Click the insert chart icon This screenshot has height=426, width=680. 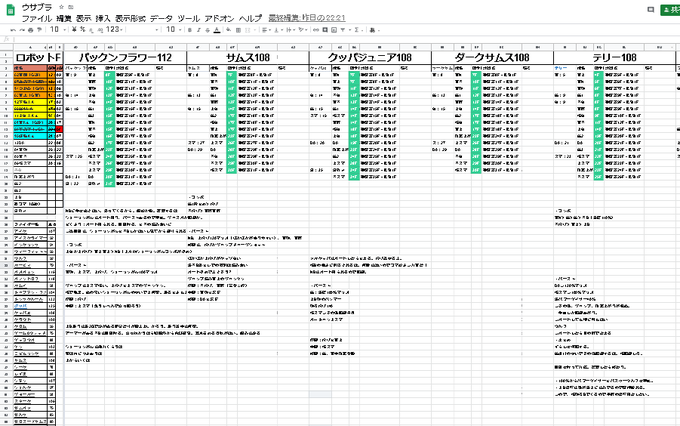point(333,30)
